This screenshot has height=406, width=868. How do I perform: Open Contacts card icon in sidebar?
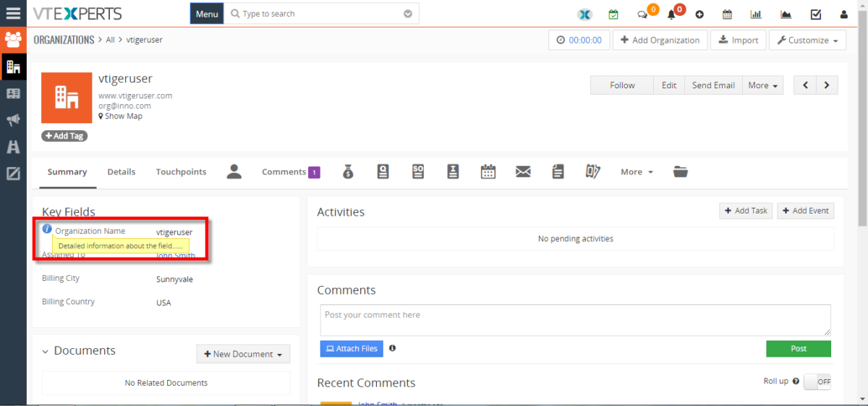[13, 93]
